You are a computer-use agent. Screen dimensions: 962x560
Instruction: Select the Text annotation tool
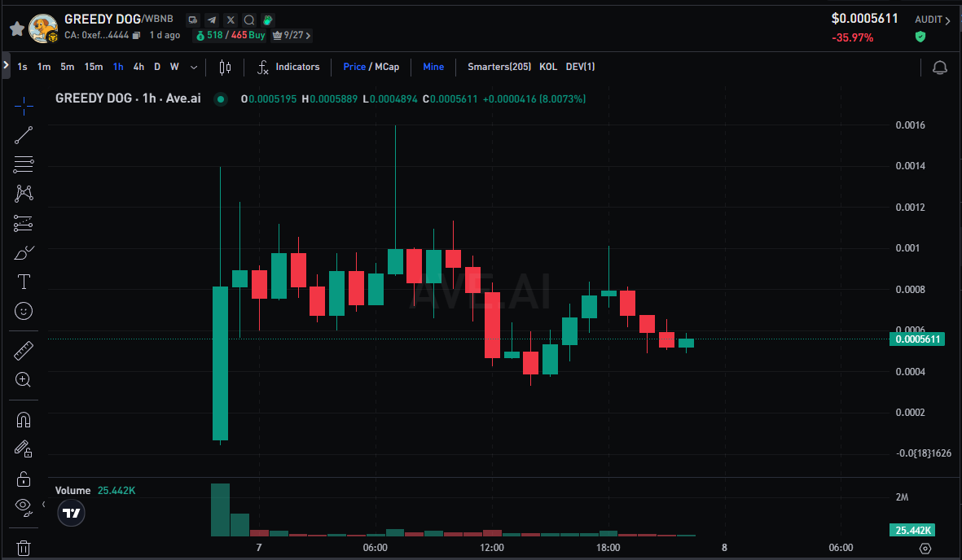click(24, 282)
